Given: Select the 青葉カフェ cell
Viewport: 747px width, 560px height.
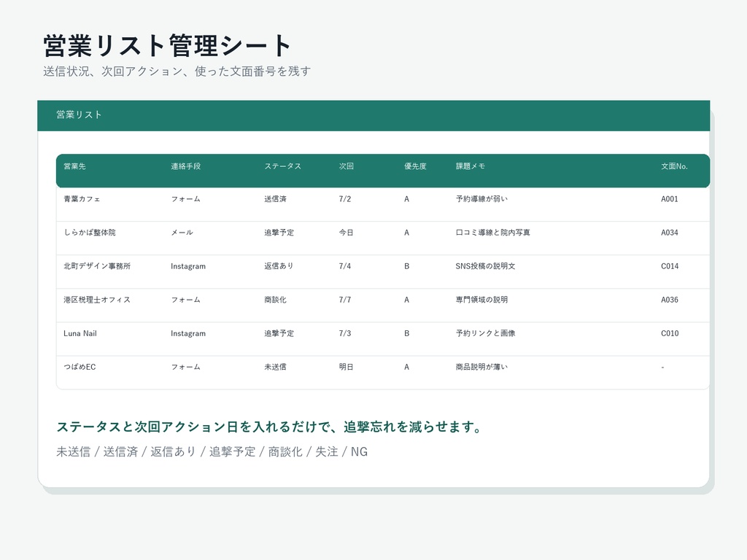Looking at the screenshot, I should [82, 199].
